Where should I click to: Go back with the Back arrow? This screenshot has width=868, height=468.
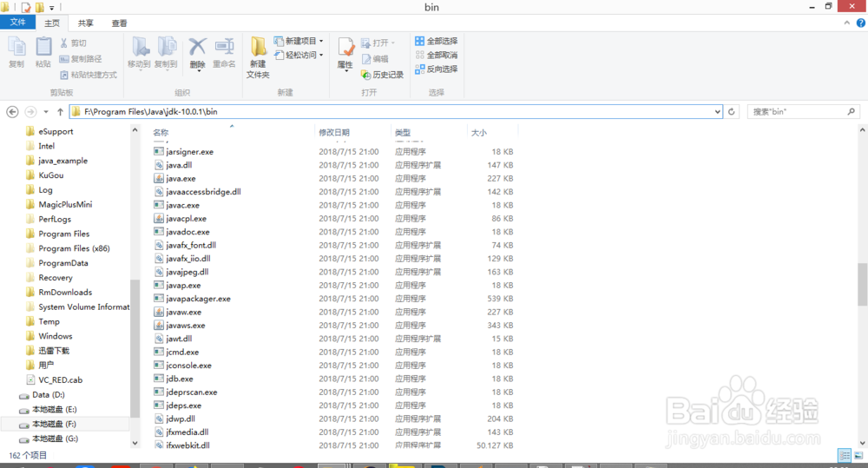tap(12, 112)
